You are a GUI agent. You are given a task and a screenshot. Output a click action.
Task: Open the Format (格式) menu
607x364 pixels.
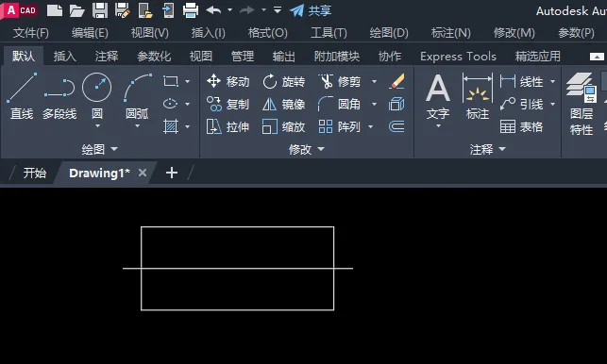pyautogui.click(x=267, y=33)
